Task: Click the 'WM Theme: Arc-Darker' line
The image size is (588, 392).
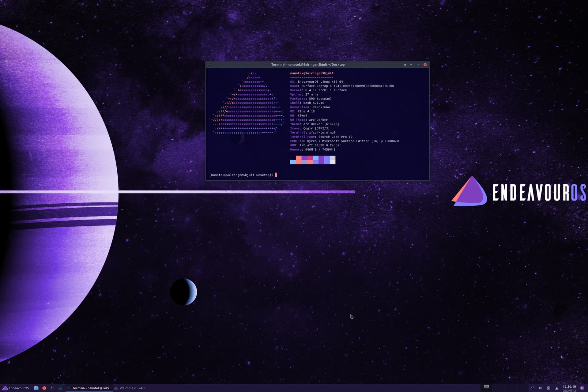Action: 309,120
